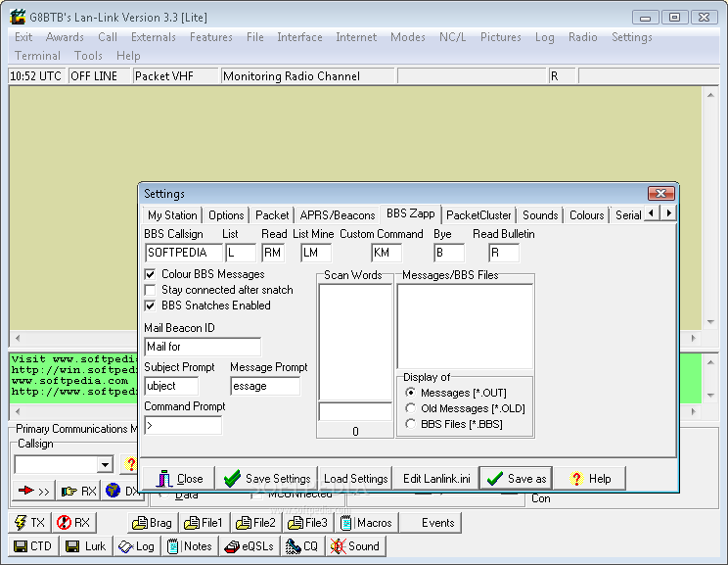Click the Mail Beacon ID field
728x565 pixels.
[x=203, y=347]
